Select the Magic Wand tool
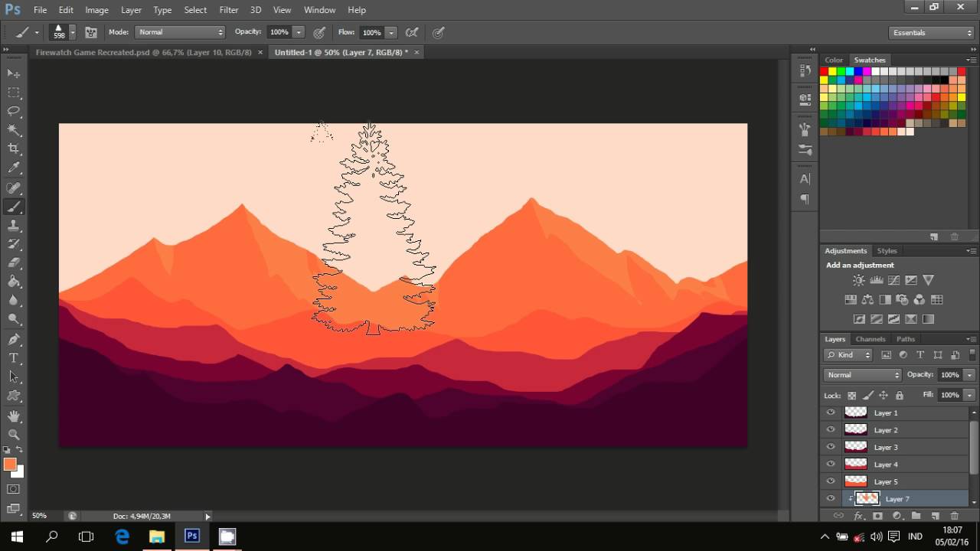This screenshot has width=980, height=551. [x=14, y=130]
